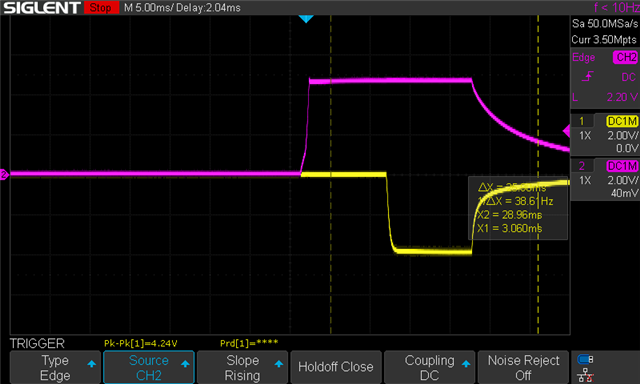Click the red Stop status indicator
Image resolution: width=640 pixels, height=384 pixels.
coord(101,7)
